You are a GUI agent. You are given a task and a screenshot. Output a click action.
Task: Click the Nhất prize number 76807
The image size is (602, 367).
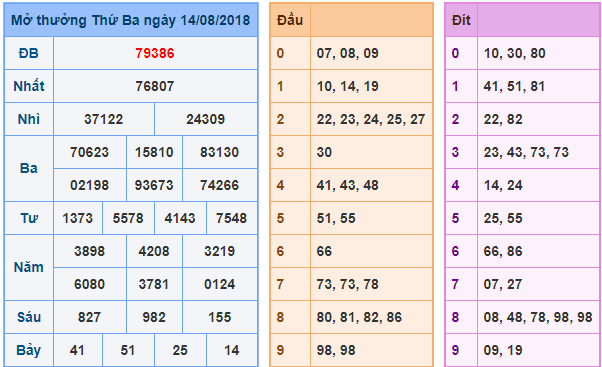[x=155, y=86]
